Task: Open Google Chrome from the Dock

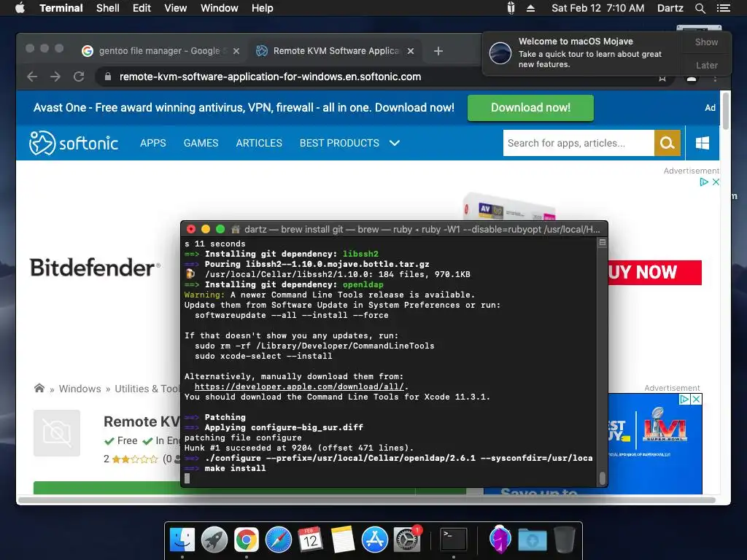Action: (x=247, y=540)
